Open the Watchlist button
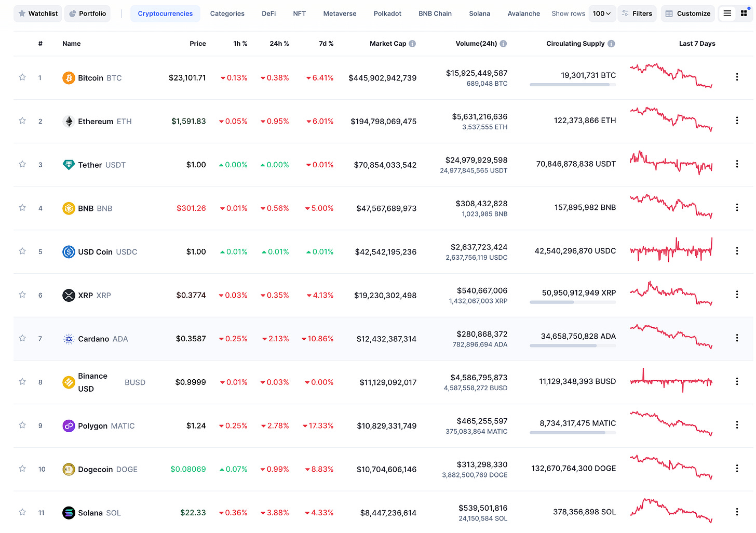The image size is (756, 533). 38,14
